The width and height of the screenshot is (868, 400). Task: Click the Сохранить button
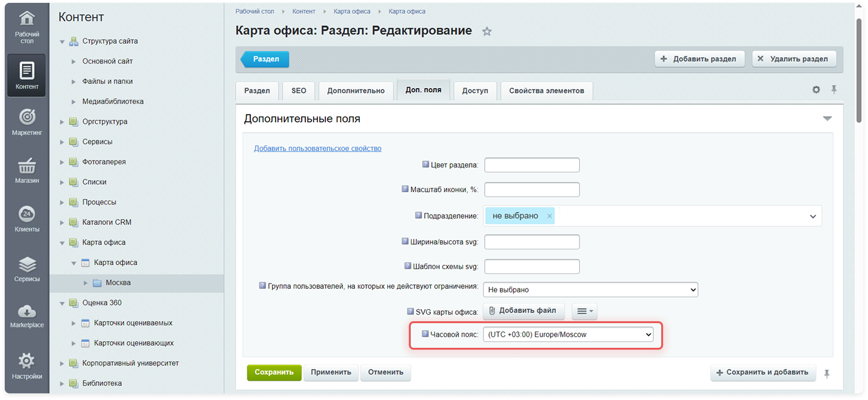pos(274,372)
